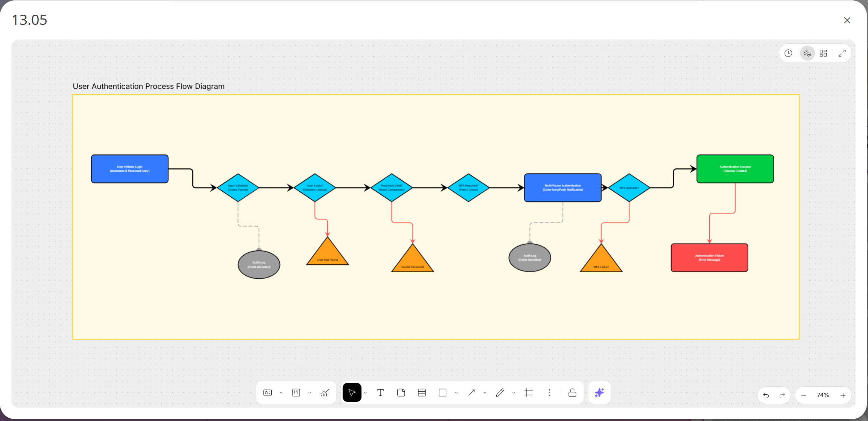Viewport: 868px width, 421px height.
Task: Select the frame tool
Action: [529, 393]
